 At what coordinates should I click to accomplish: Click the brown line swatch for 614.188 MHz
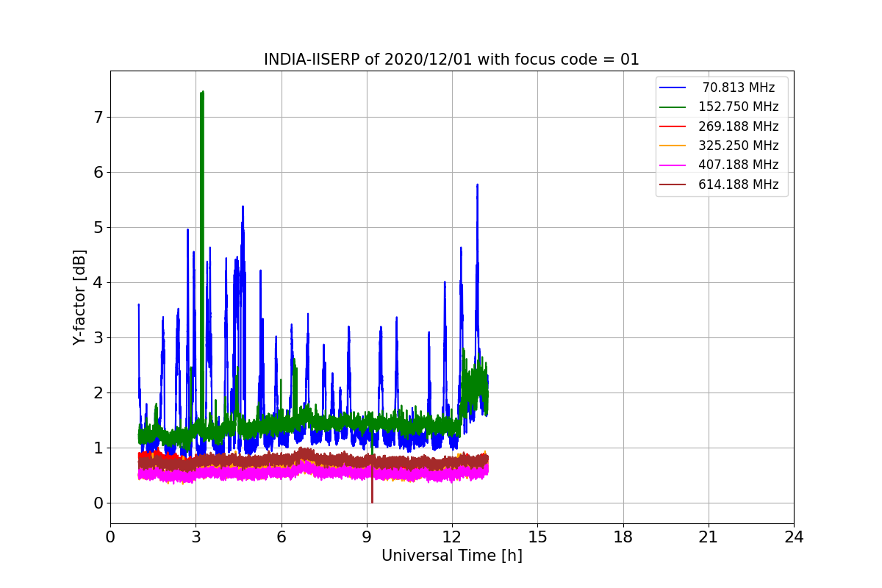click(x=673, y=185)
